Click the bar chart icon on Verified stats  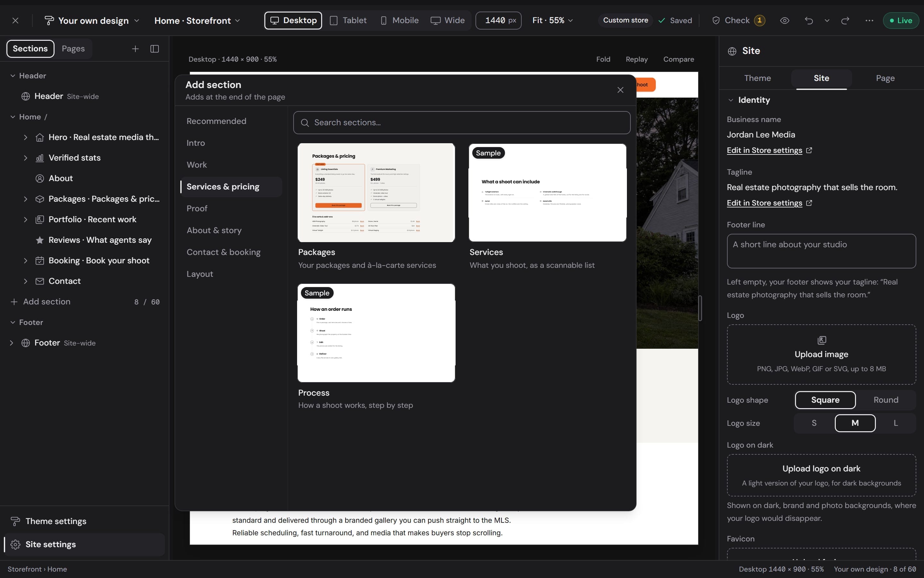tap(40, 158)
